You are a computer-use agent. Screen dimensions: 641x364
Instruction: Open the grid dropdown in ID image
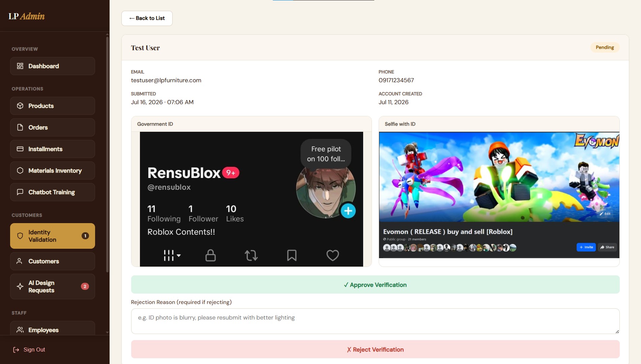click(172, 255)
